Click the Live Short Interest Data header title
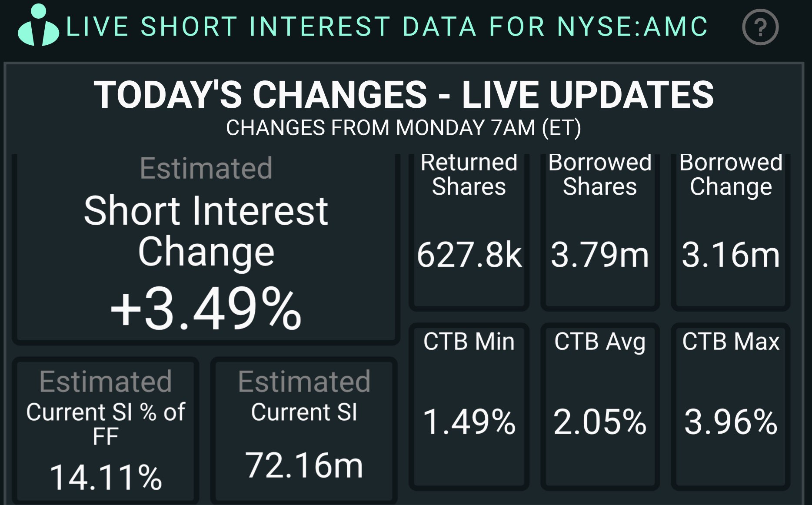Viewport: 812px width, 505px height. point(387,27)
